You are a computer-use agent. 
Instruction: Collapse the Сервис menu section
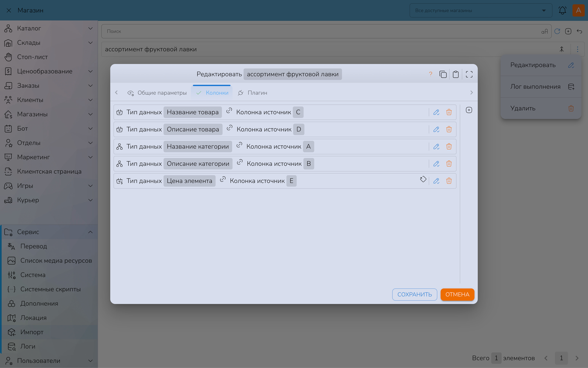tap(49, 232)
